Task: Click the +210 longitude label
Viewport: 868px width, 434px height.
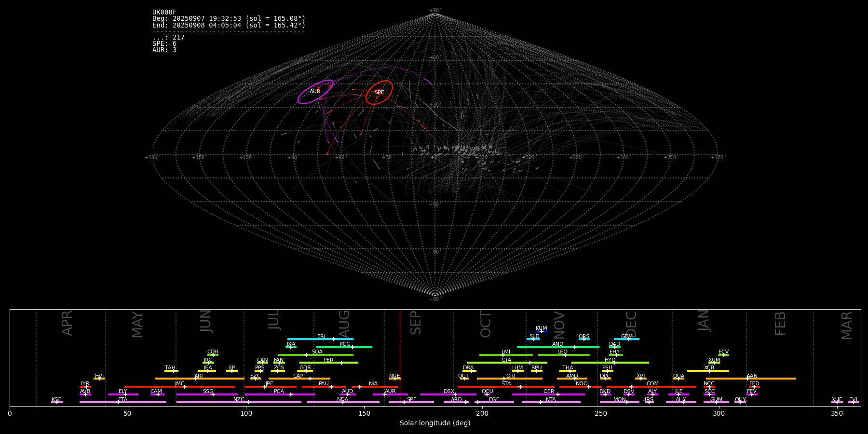Action: click(670, 158)
